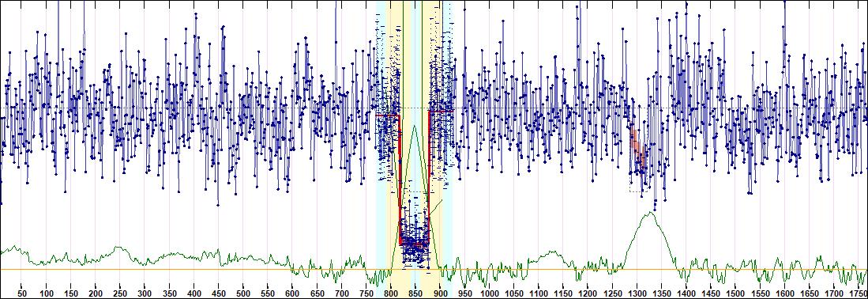
Task: Click the 1000 x-axis tick label
Action: (490, 293)
